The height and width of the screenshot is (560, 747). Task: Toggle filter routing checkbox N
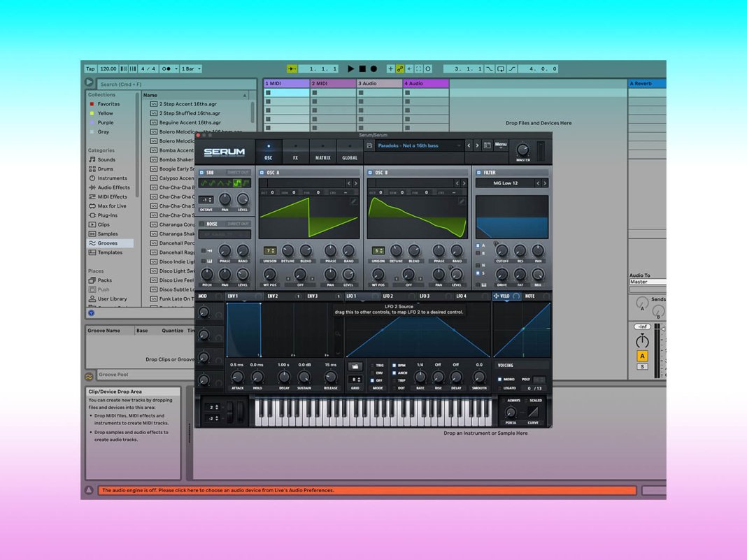point(478,265)
